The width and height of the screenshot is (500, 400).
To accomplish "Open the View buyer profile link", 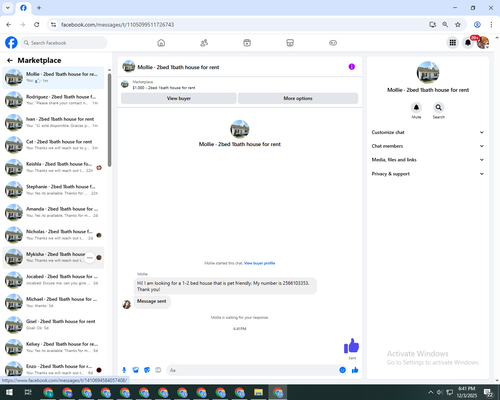I will [x=260, y=263].
